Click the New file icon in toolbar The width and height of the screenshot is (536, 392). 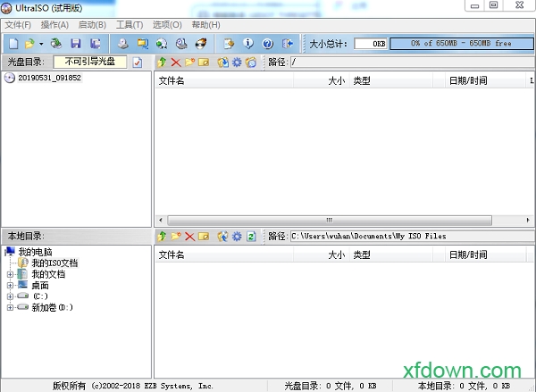click(14, 43)
